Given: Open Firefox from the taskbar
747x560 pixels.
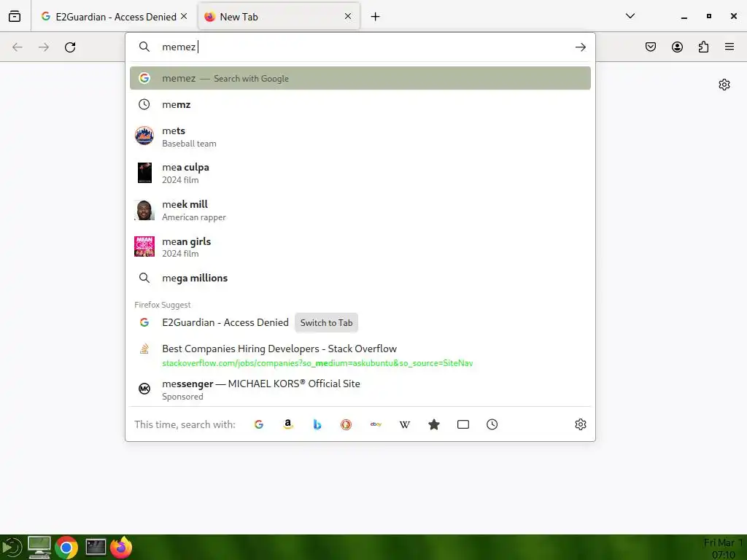Looking at the screenshot, I should (122, 547).
